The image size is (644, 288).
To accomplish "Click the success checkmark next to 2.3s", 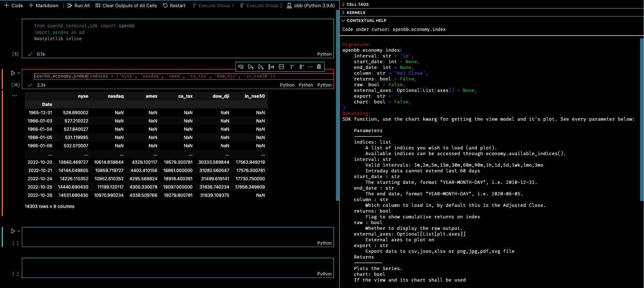I will point(30,85).
